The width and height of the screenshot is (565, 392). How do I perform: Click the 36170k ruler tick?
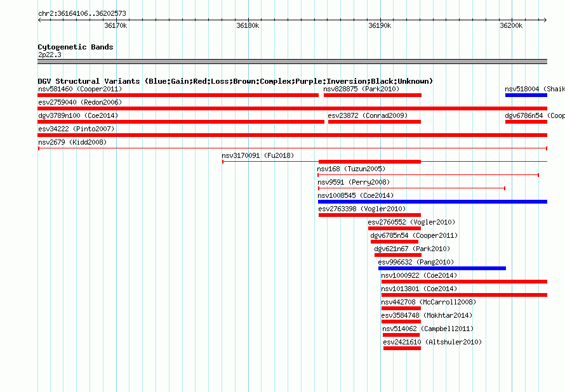(116, 25)
